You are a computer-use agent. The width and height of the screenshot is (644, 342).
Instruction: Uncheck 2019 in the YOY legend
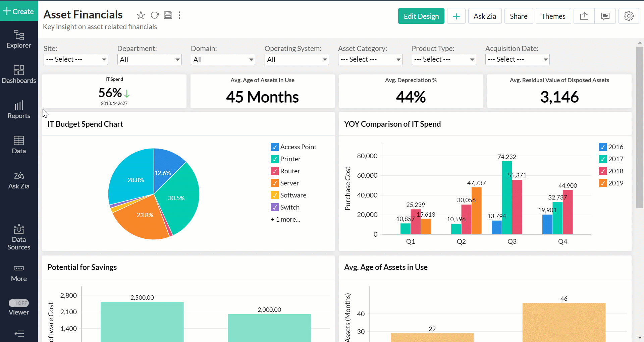point(603,183)
